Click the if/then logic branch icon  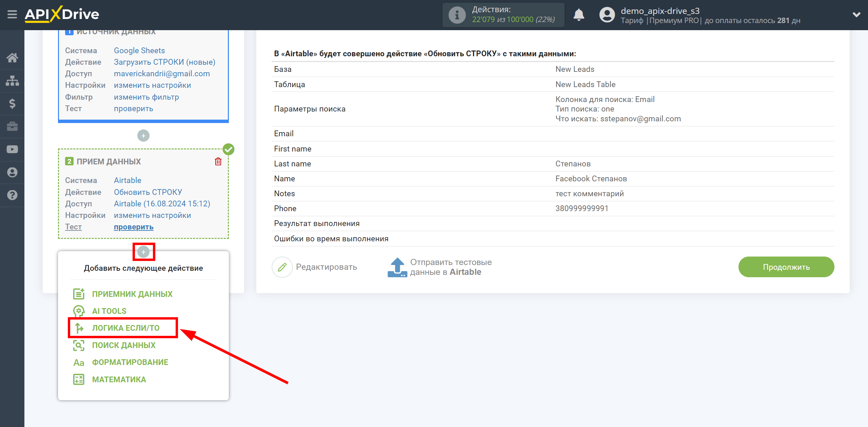(79, 328)
